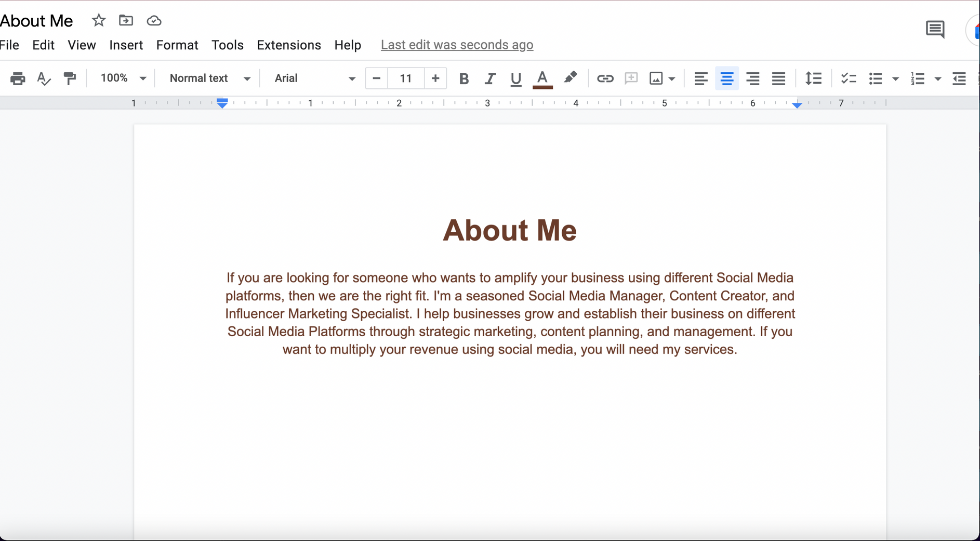Star the About Me document

[x=99, y=21]
